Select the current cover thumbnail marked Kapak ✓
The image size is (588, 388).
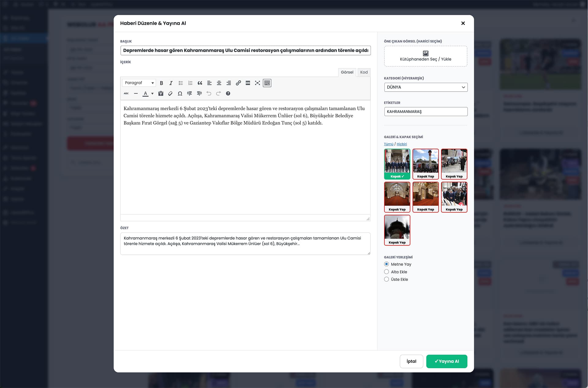click(397, 164)
